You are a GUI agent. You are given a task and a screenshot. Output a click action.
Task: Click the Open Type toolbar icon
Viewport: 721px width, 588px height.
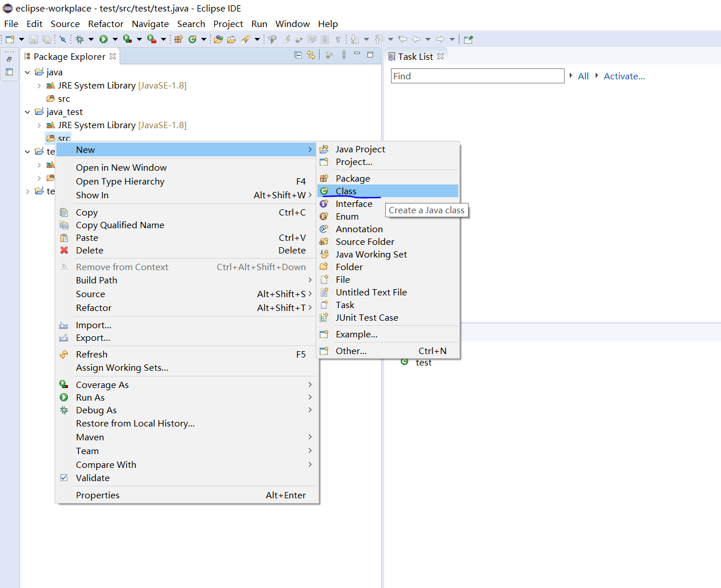(218, 39)
